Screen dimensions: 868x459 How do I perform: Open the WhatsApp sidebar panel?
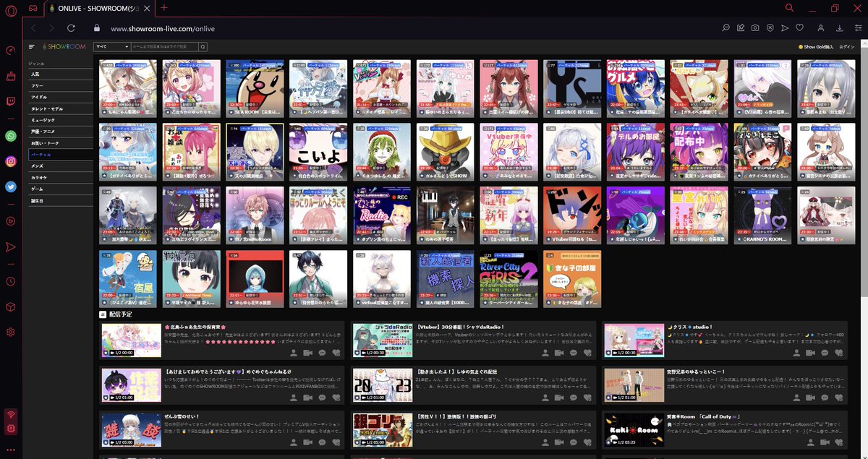(x=10, y=136)
